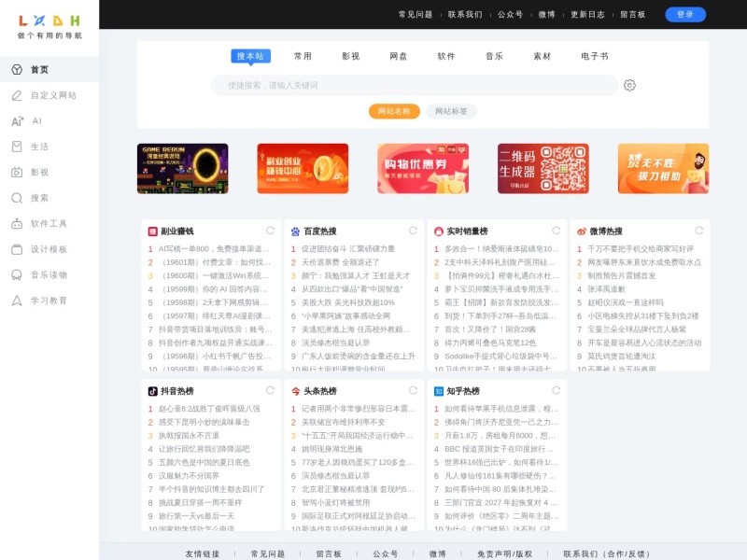Image resolution: width=747 pixels, height=560 pixels.
Task: Open the 二维码生成器 banner
Action: pyautogui.click(x=543, y=169)
